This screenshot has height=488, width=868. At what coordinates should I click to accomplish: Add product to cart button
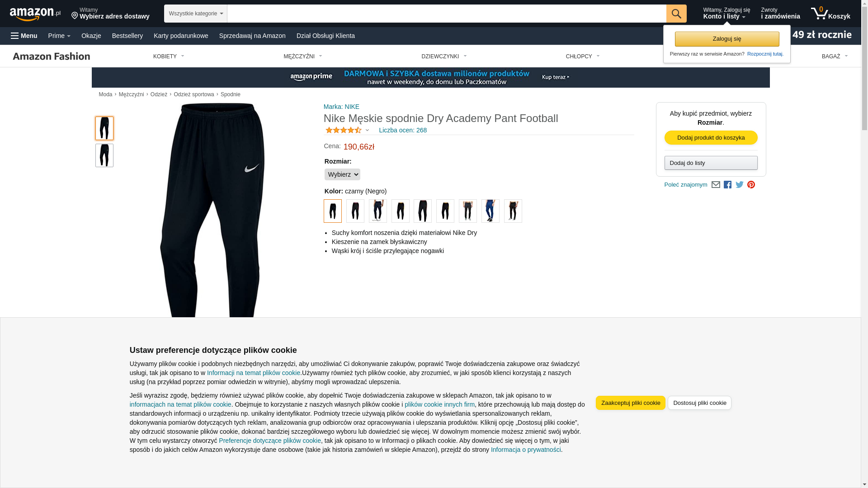711,138
